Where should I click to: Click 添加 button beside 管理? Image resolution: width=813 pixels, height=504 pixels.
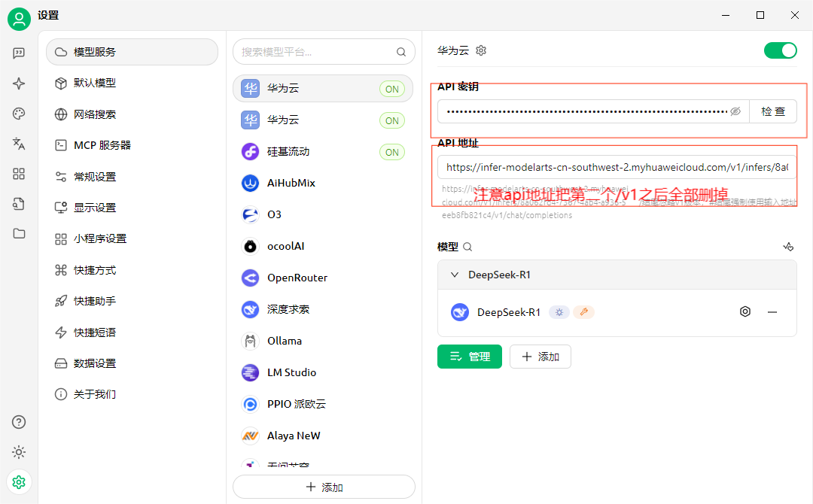point(540,357)
